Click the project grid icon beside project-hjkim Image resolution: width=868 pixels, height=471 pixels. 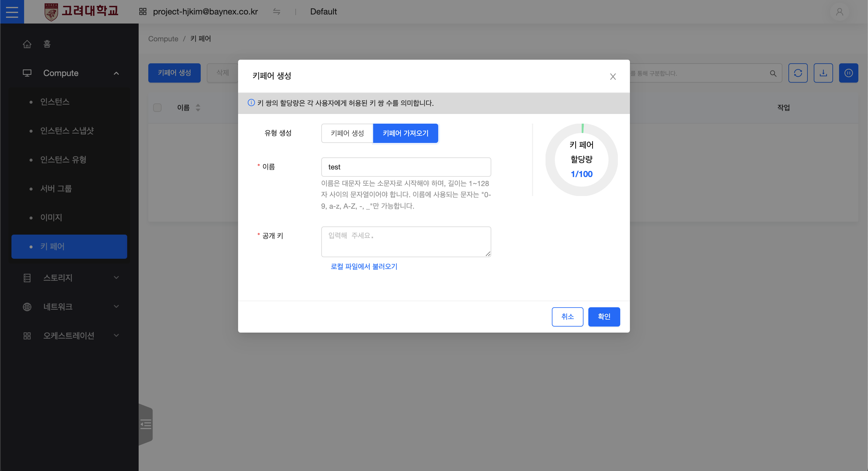pos(143,12)
